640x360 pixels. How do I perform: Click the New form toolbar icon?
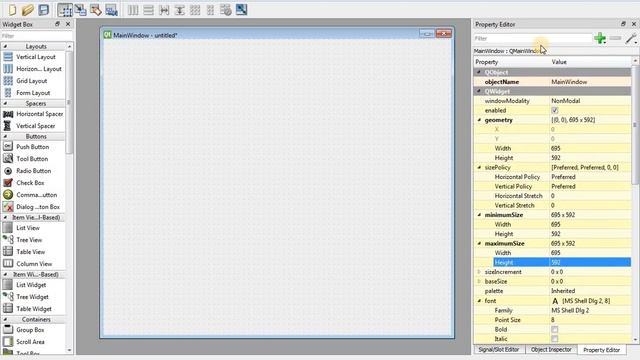(x=12, y=9)
